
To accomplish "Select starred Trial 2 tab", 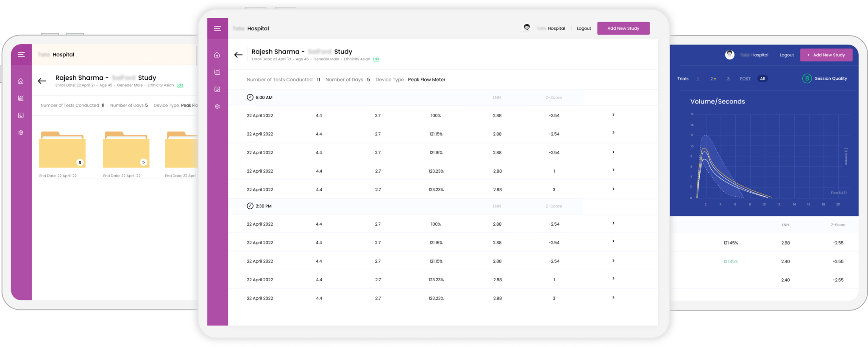I will pyautogui.click(x=713, y=78).
